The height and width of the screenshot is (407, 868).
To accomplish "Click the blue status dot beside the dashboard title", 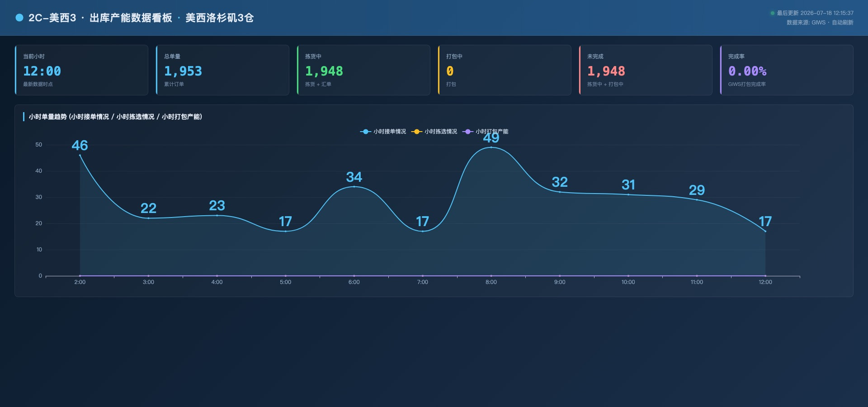I will click(19, 18).
